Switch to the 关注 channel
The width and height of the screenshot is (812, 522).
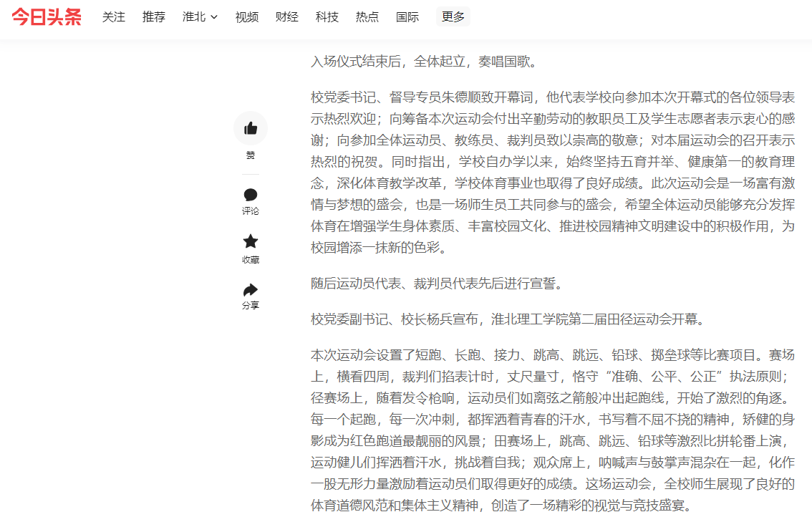point(113,17)
